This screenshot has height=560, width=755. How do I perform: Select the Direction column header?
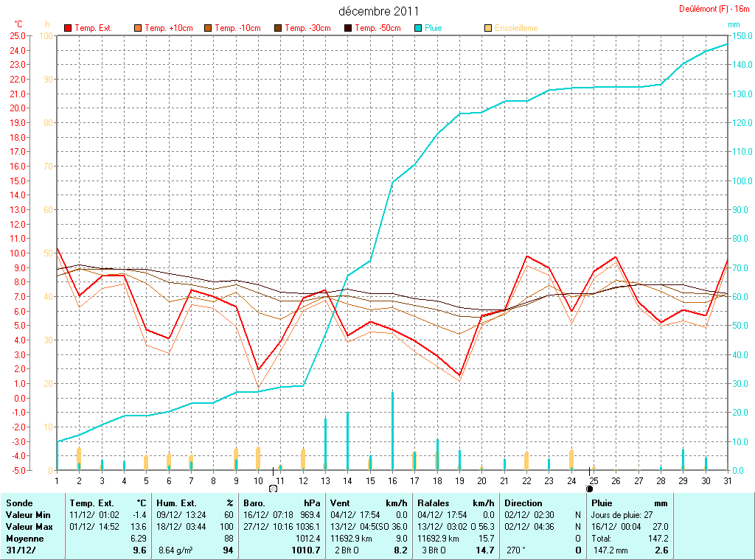523,503
